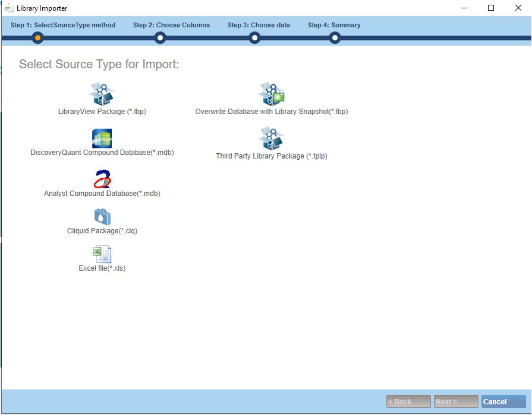Open the Step 3: Choose data tab
The width and height of the screenshot is (532, 415).
coord(259,25)
